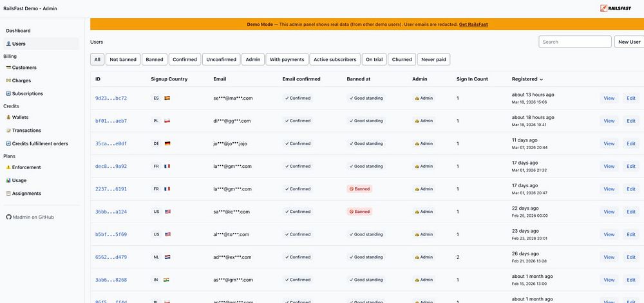
Task: Open the Madmin on GitHub link
Action: (30, 217)
